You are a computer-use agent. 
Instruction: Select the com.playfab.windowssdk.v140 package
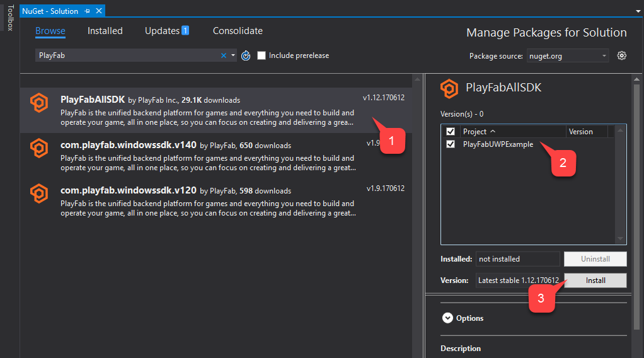216,156
